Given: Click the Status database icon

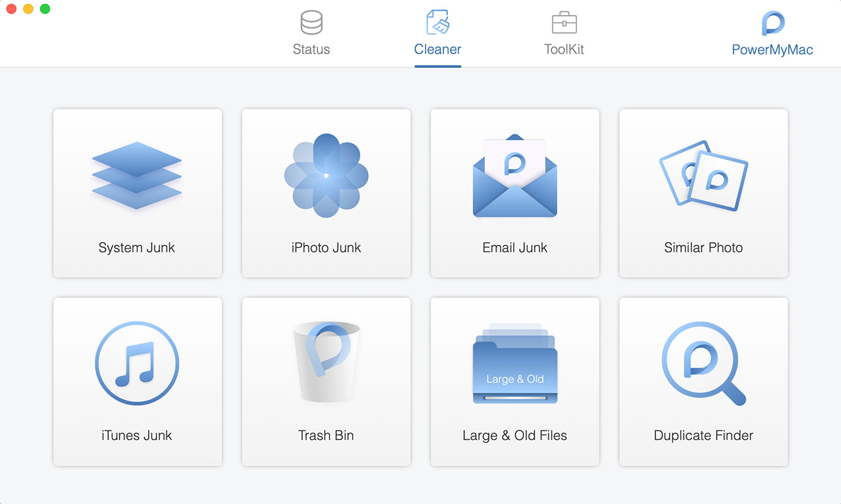Looking at the screenshot, I should [x=311, y=22].
